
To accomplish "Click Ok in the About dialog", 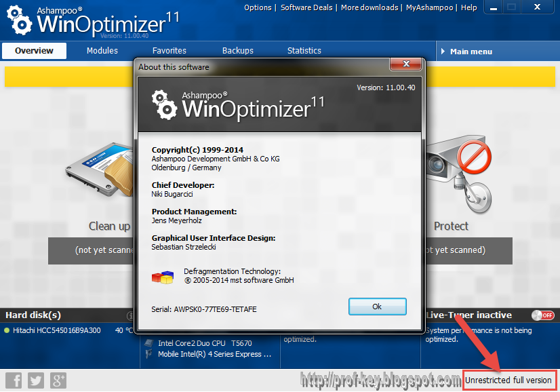I will point(378,307).
